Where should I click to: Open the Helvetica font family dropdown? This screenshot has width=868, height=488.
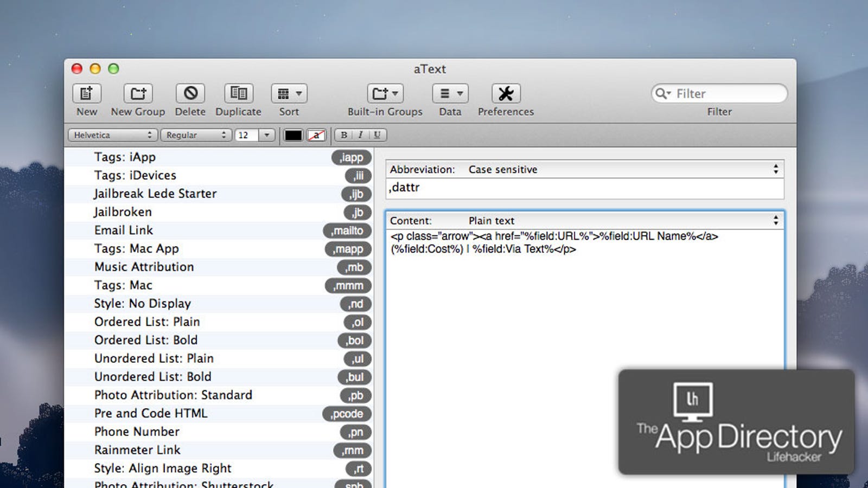click(113, 135)
